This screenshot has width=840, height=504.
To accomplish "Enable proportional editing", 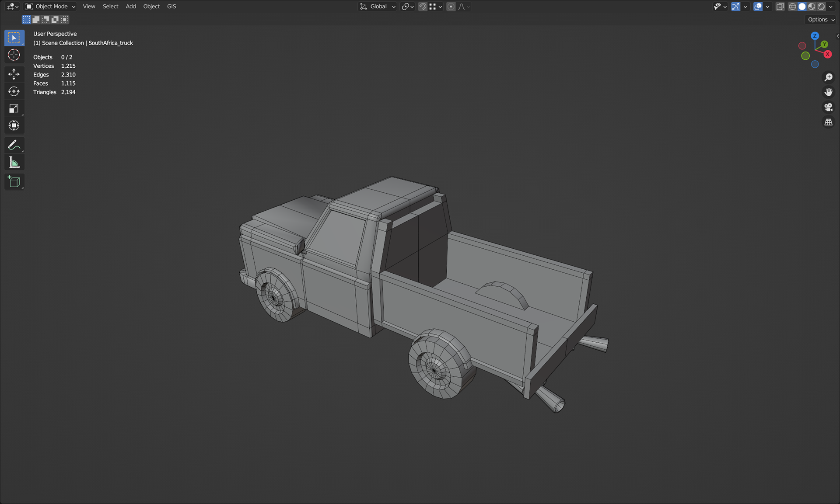I will 451,7.
